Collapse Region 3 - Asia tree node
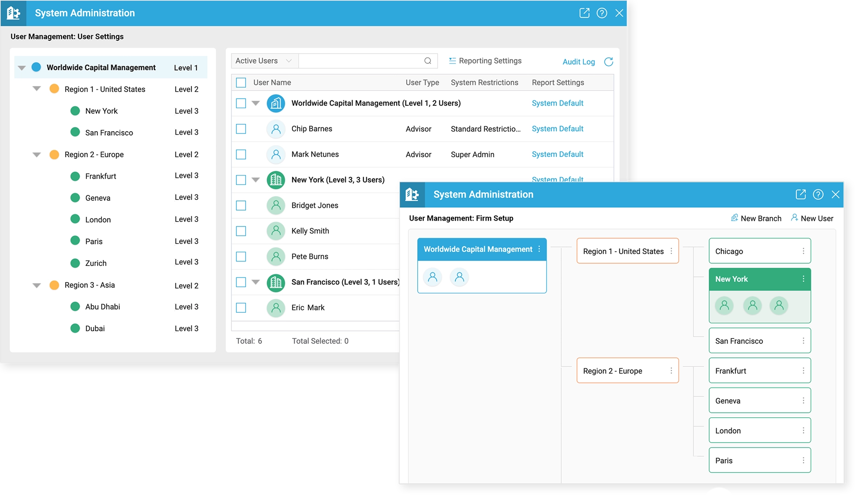Screen dimensions: 857x504 pos(37,285)
